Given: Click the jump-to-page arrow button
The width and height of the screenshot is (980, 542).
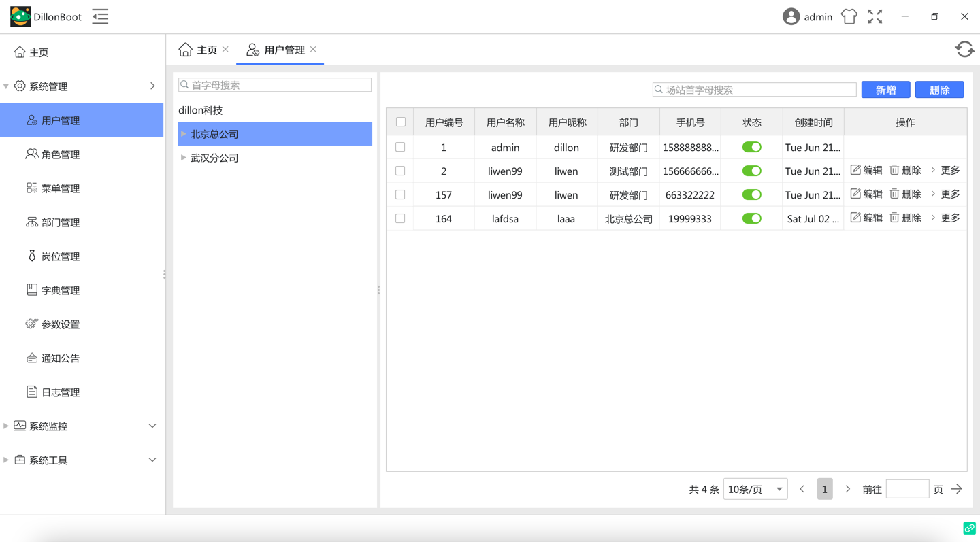Looking at the screenshot, I should (957, 489).
